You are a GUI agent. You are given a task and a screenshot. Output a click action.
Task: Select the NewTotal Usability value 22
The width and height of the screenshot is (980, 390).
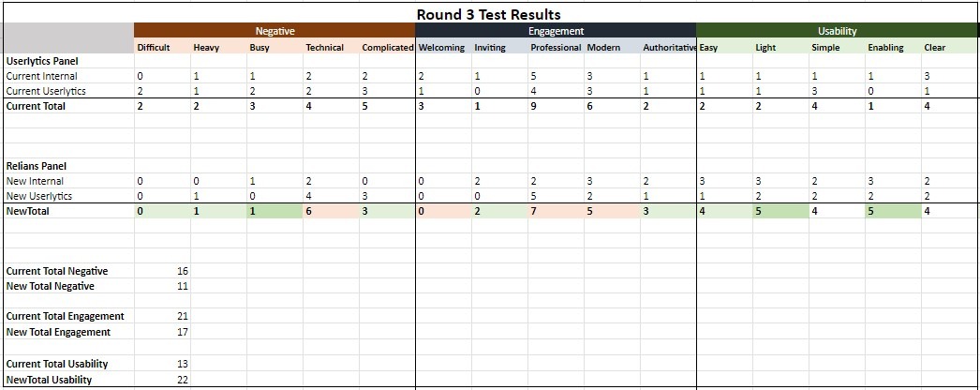pyautogui.click(x=182, y=380)
